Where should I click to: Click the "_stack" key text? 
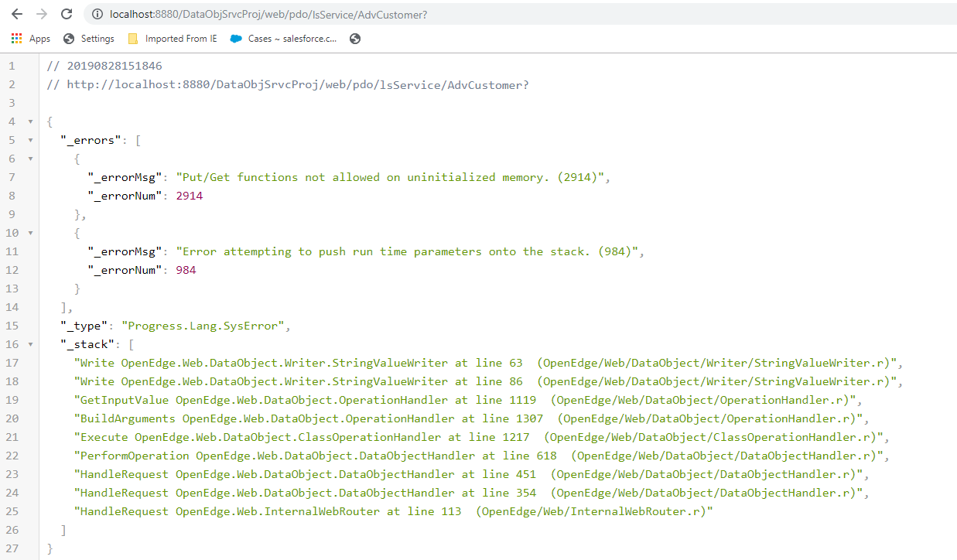[x=88, y=344]
